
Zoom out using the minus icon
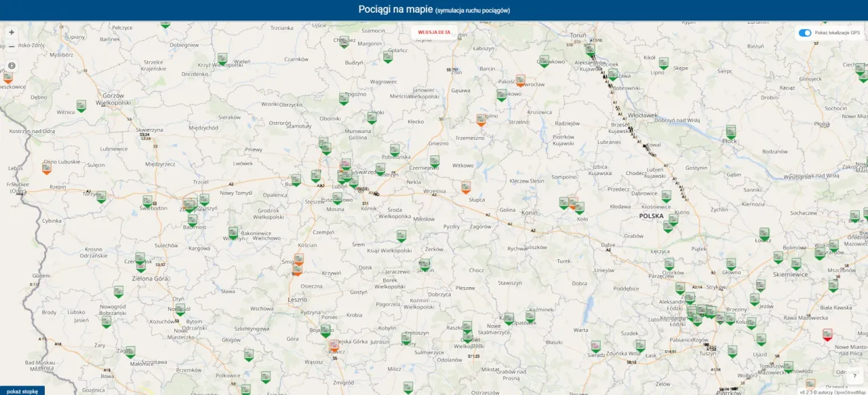[11, 46]
